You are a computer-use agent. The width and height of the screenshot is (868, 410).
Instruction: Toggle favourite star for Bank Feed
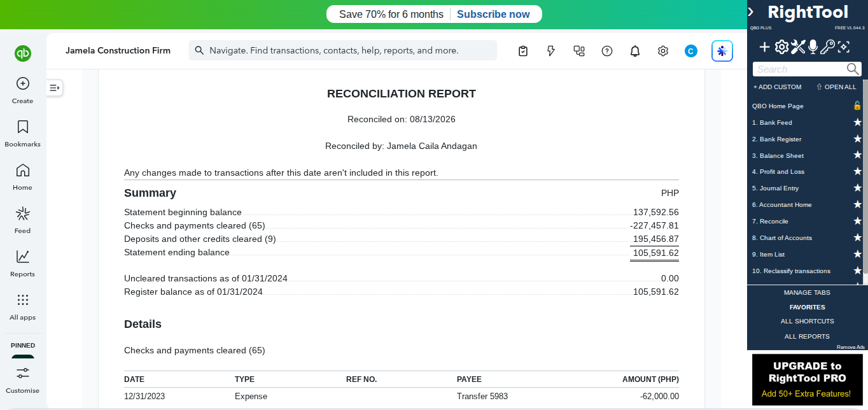coord(857,122)
